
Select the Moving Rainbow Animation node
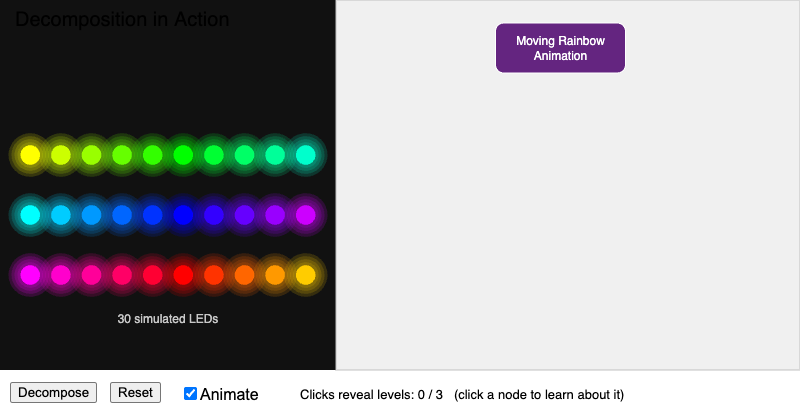(x=560, y=48)
